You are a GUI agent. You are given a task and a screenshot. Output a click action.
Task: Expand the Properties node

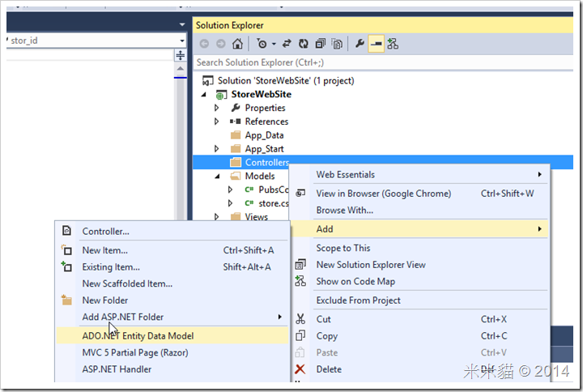coord(217,109)
